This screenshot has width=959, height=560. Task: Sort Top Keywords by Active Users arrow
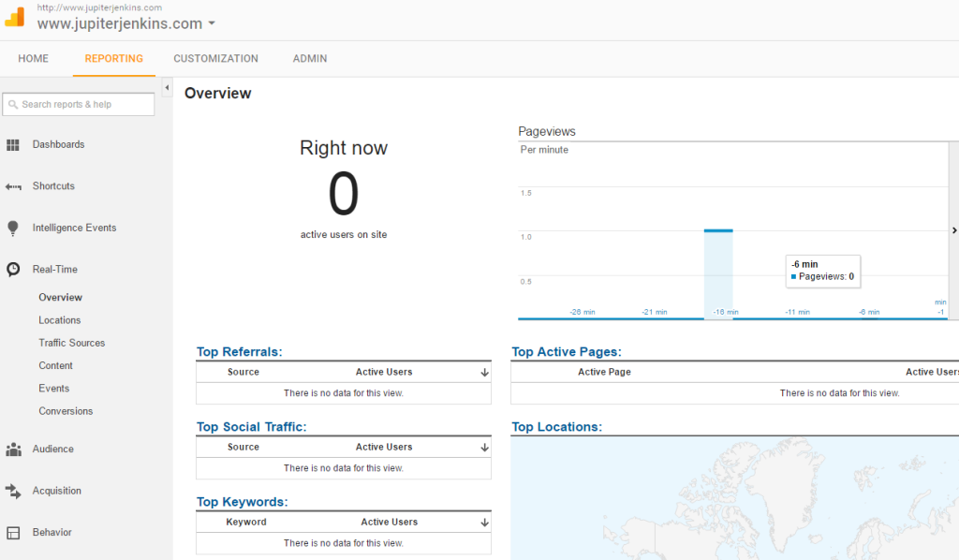484,523
